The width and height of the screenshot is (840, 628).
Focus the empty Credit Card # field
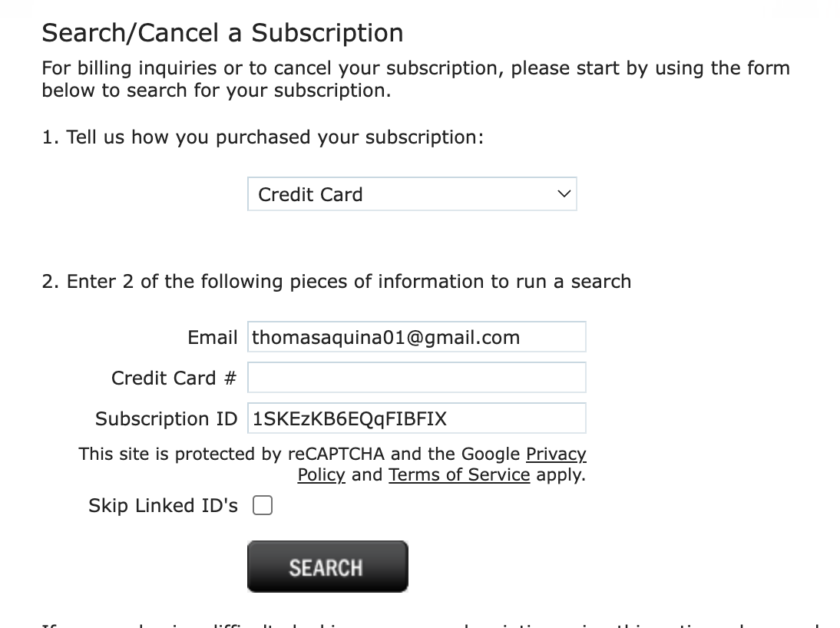[x=416, y=378]
